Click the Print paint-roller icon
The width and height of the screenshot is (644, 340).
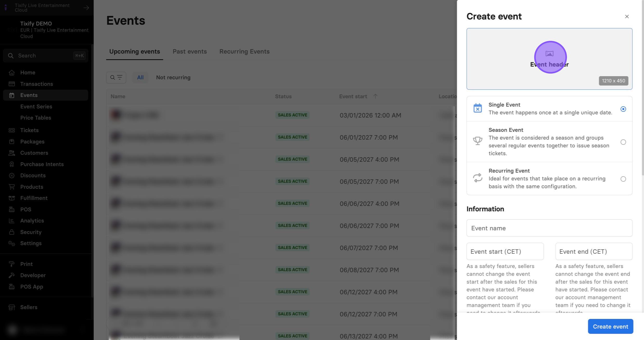[x=11, y=264]
